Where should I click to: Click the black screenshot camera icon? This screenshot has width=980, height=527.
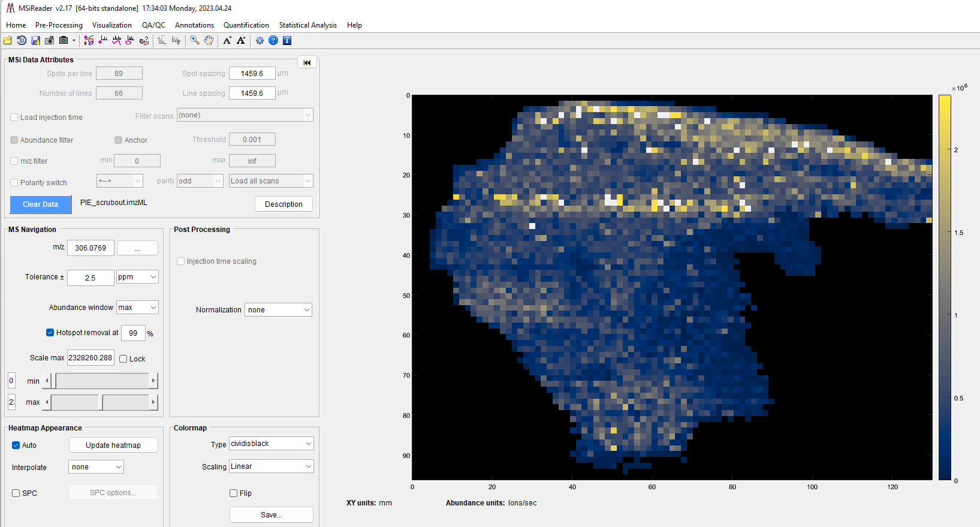[x=64, y=40]
